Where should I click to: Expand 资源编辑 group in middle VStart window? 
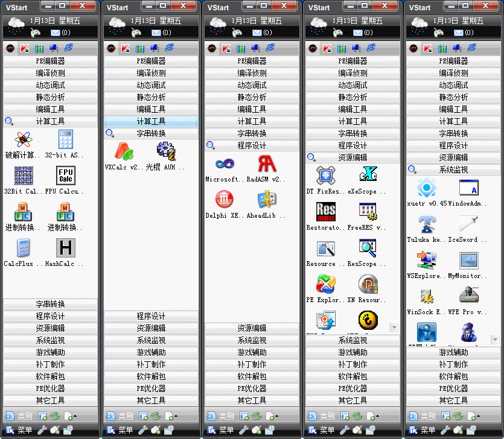pyautogui.click(x=252, y=328)
